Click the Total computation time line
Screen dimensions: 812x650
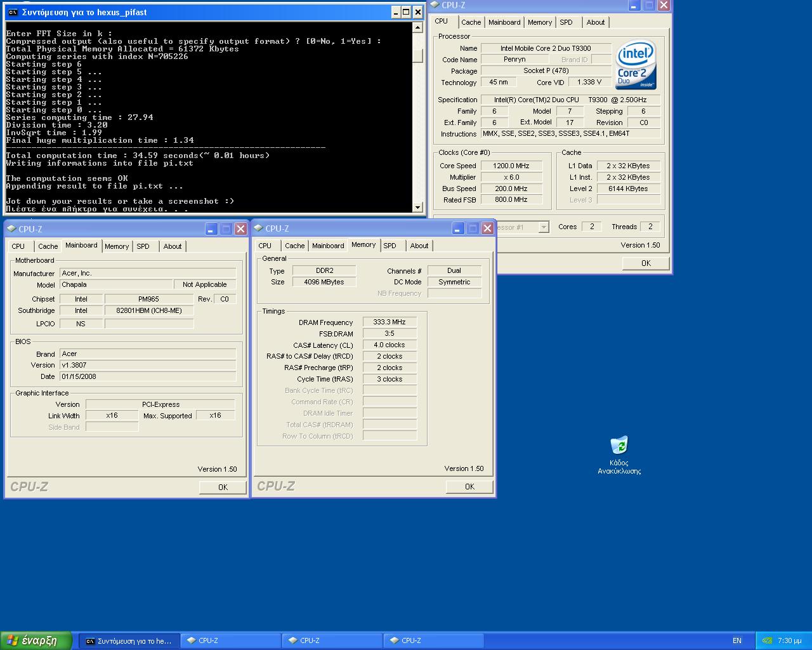point(138,156)
